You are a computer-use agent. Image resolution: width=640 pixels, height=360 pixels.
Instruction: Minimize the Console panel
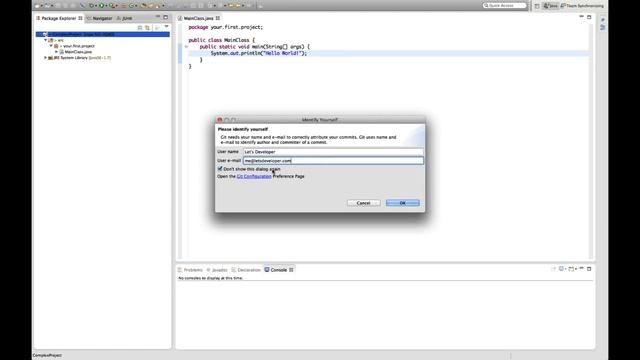click(581, 268)
